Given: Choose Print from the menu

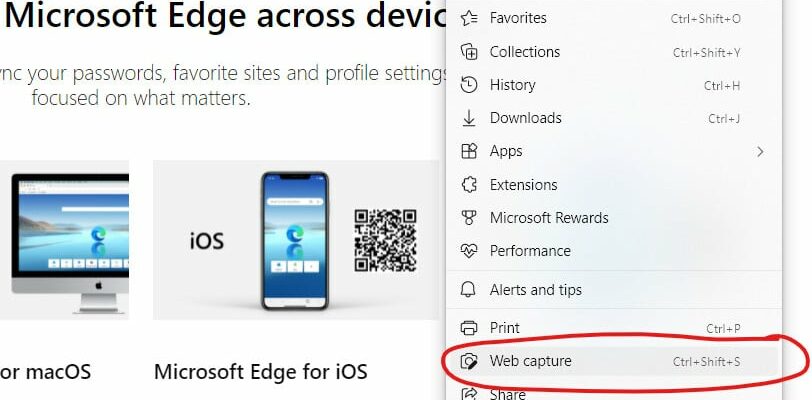Looking at the screenshot, I should click(x=505, y=328).
